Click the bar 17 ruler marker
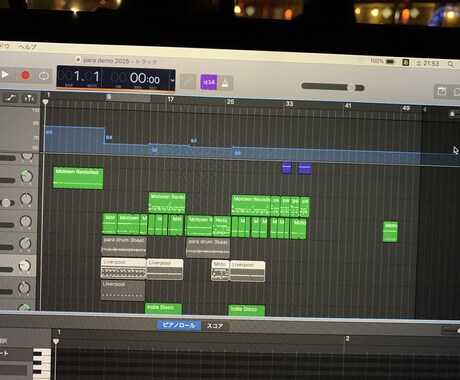Image resolution: width=460 pixels, height=380 pixels. pos(171,99)
